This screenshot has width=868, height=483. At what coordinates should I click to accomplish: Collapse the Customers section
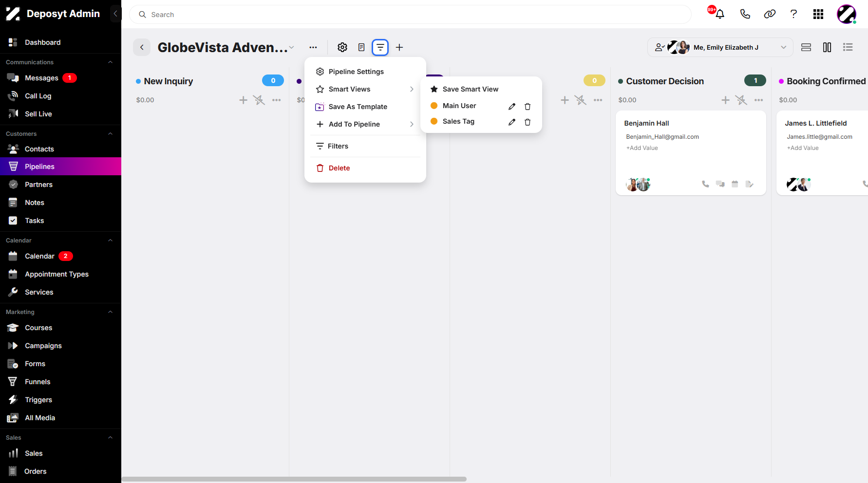pyautogui.click(x=110, y=134)
